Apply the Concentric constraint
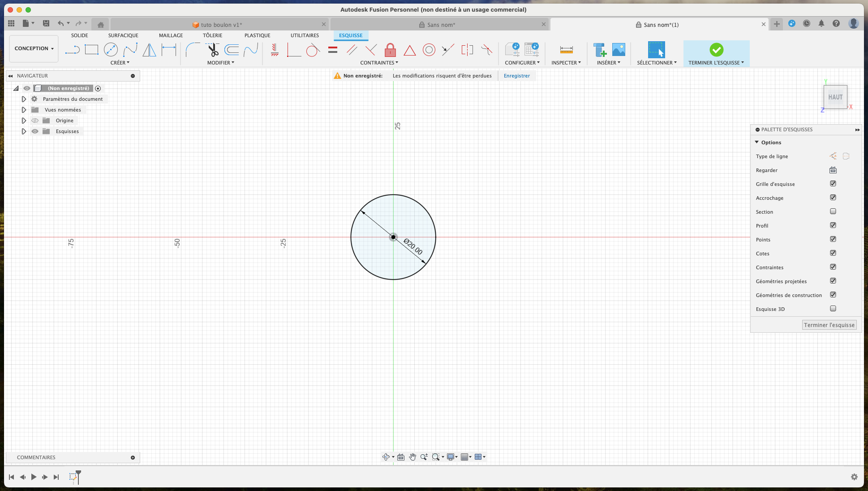 pos(429,50)
